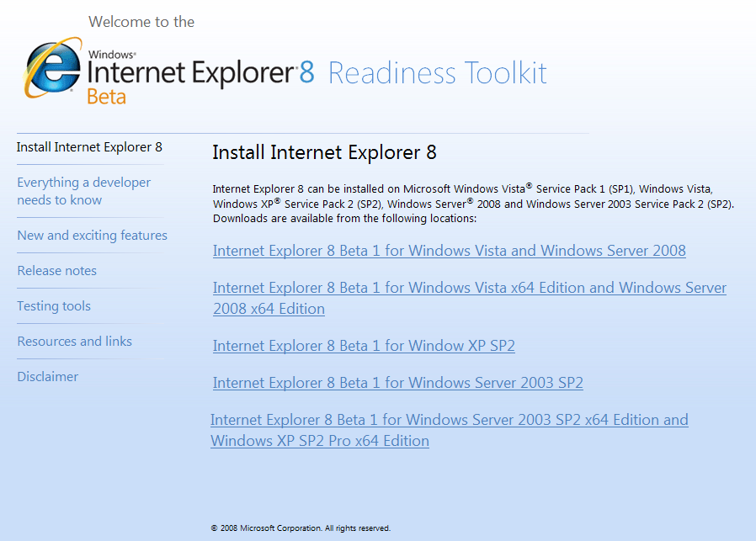Click the paragraph listing supported Windows versions
756x541 pixels.
point(473,204)
